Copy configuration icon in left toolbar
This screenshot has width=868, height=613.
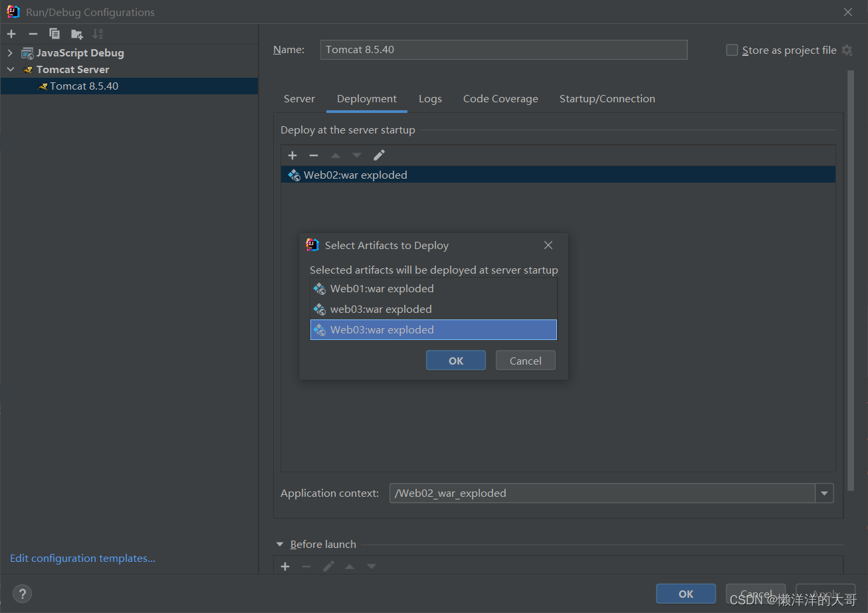pos(54,34)
